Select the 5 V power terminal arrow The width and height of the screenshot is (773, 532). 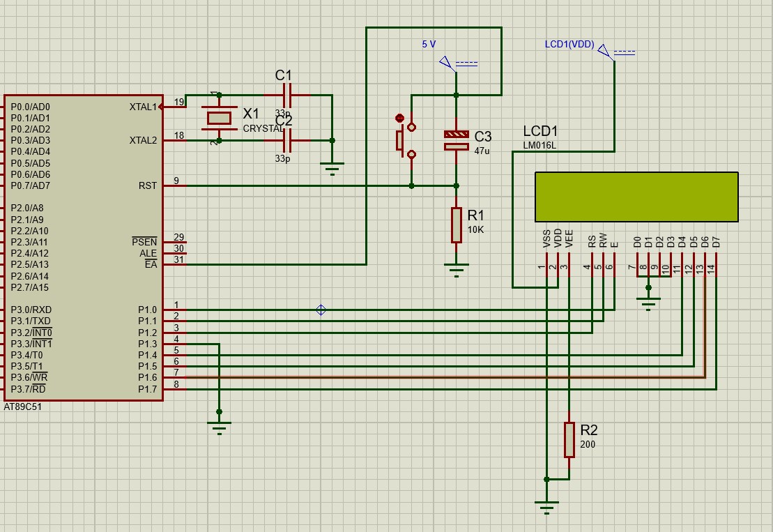447,63
